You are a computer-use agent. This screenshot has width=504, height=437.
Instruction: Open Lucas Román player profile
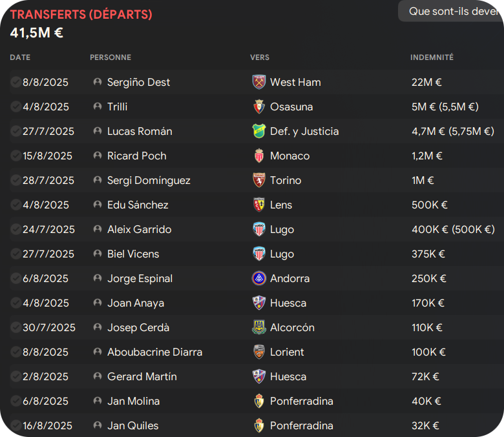(x=140, y=131)
